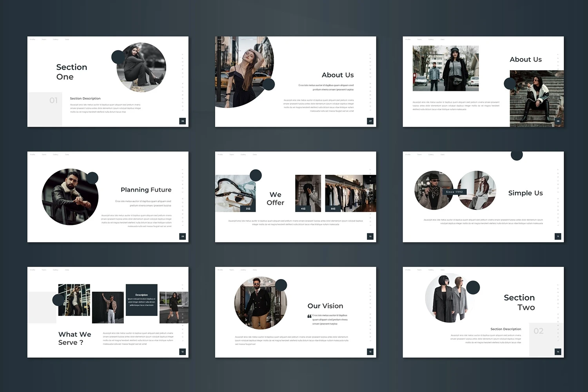Viewport: 588px width, 392px height.
Task: Select the 80$ price tag on clothing rack
Action: [333, 209]
